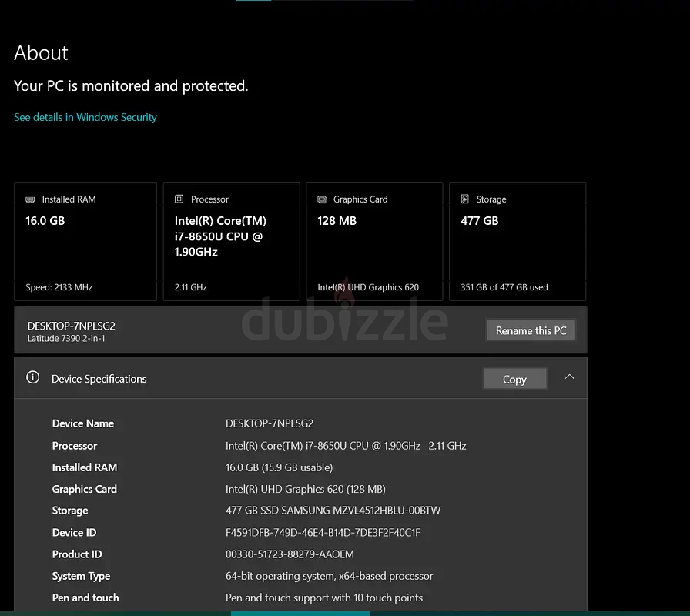Select the Processor row value in specifications

[x=346, y=446]
